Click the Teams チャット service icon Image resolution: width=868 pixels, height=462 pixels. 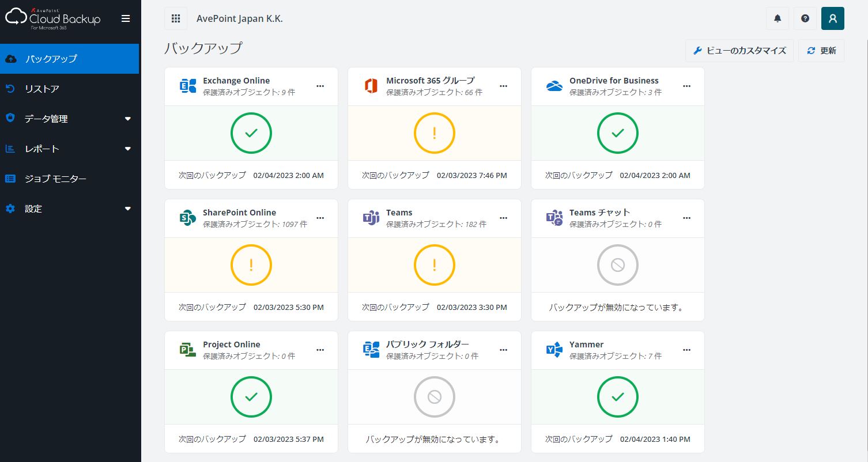tap(554, 218)
